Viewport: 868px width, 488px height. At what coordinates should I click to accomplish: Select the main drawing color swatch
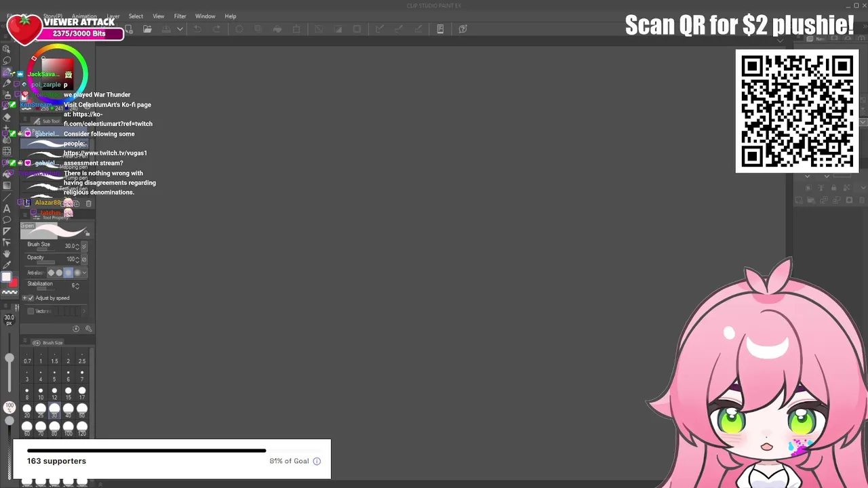tap(6, 277)
